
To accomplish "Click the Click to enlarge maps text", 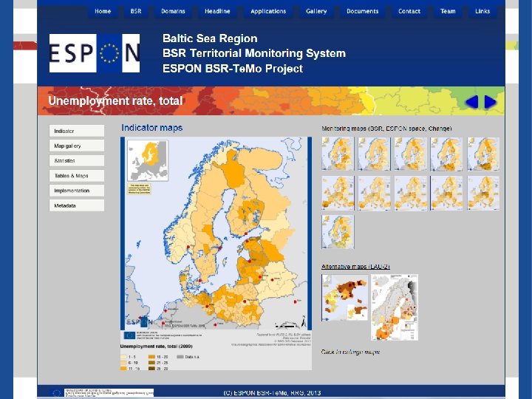I will tap(350, 352).
